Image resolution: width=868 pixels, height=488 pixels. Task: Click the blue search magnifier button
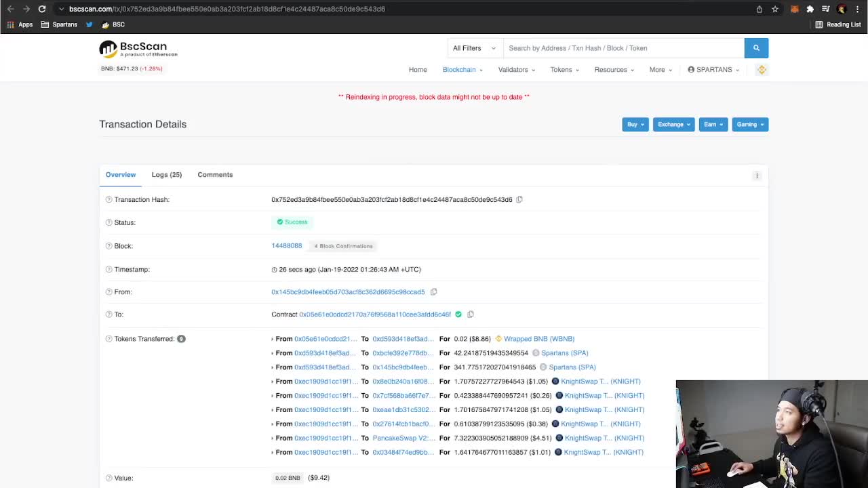pyautogui.click(x=756, y=48)
